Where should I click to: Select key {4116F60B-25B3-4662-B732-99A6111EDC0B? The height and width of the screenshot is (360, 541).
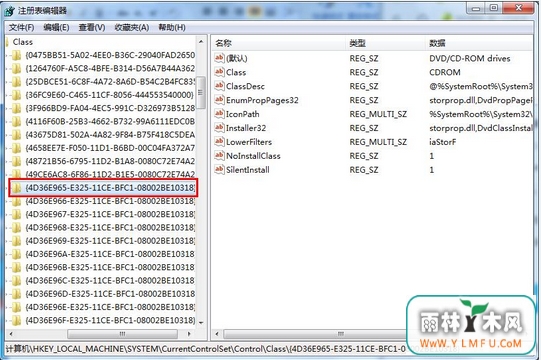tap(110, 121)
